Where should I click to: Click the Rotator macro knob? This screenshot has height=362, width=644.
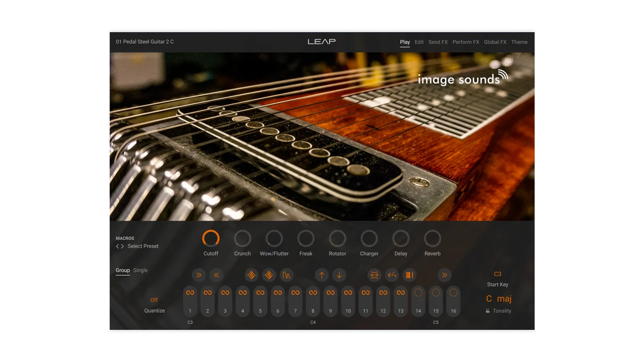tap(337, 239)
